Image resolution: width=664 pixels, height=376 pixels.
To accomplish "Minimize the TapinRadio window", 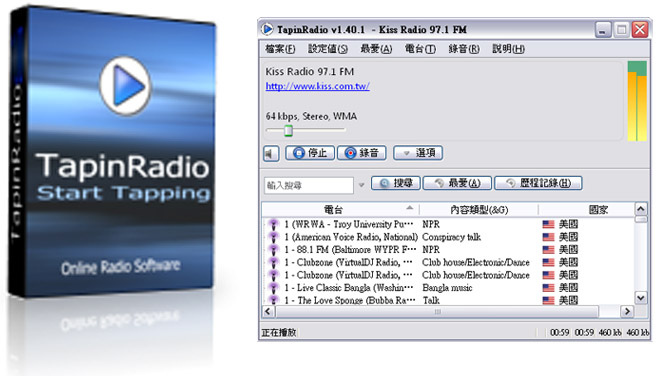I will click(603, 30).
